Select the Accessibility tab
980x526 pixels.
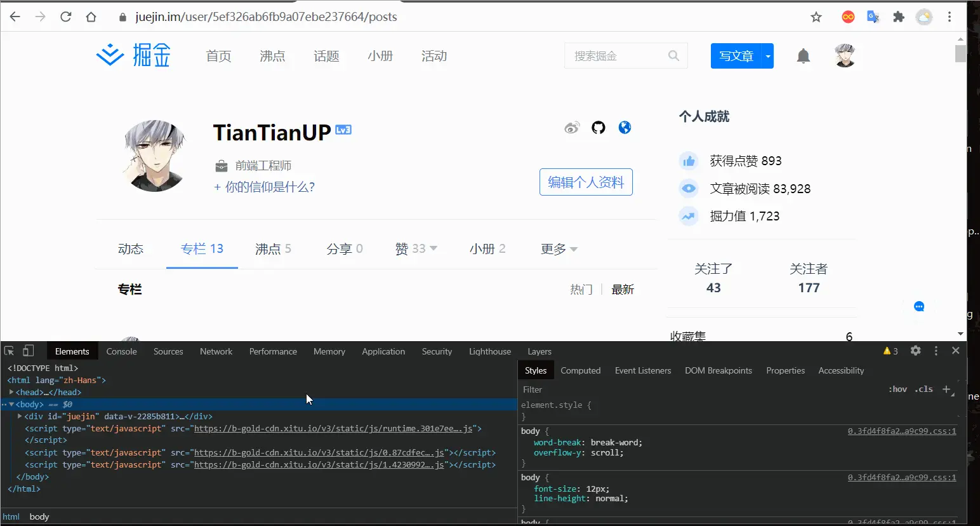841,370
